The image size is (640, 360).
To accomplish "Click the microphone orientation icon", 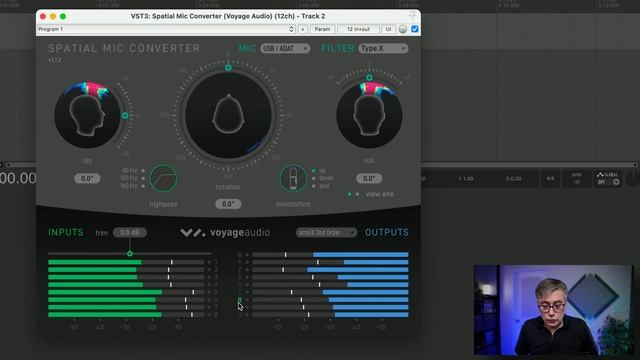I will (293, 178).
